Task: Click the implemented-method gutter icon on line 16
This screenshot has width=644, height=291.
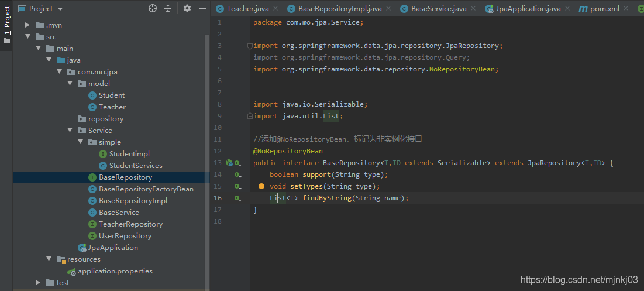Action: pos(238,198)
